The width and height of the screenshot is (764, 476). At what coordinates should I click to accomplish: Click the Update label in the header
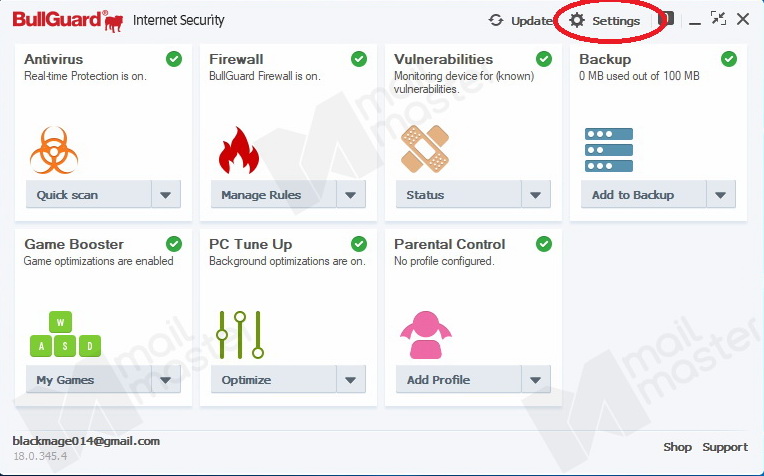(532, 21)
